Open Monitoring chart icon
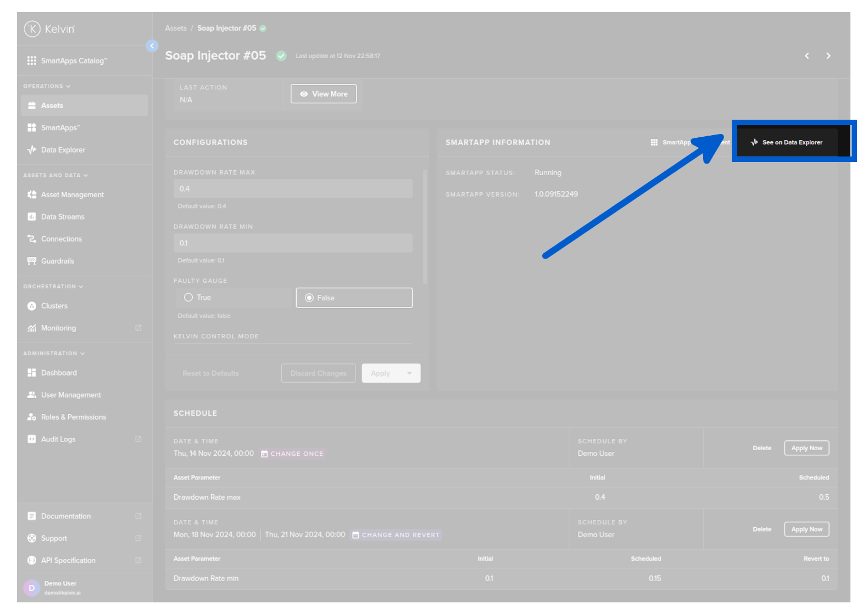Viewport: 868px width, 615px height. [x=32, y=328]
